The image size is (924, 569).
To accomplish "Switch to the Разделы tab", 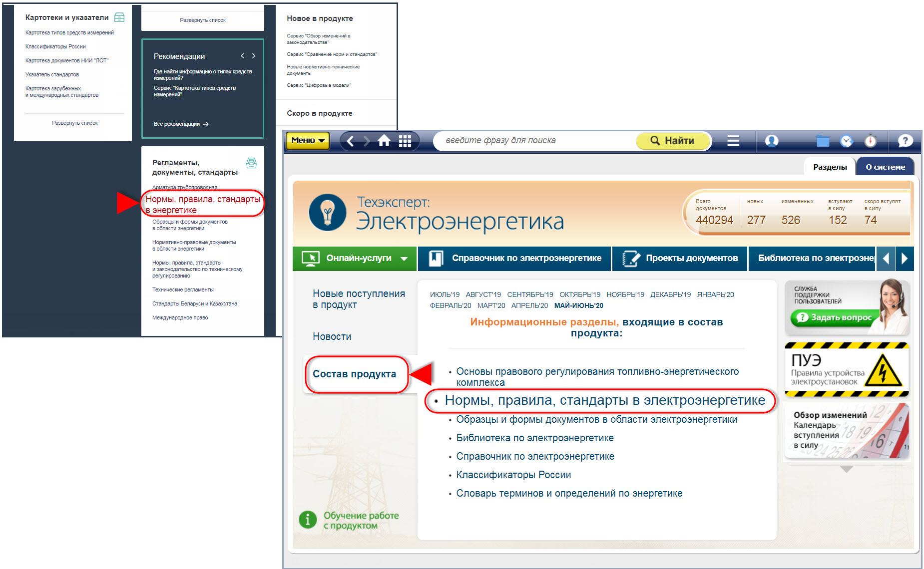I will click(x=830, y=167).
